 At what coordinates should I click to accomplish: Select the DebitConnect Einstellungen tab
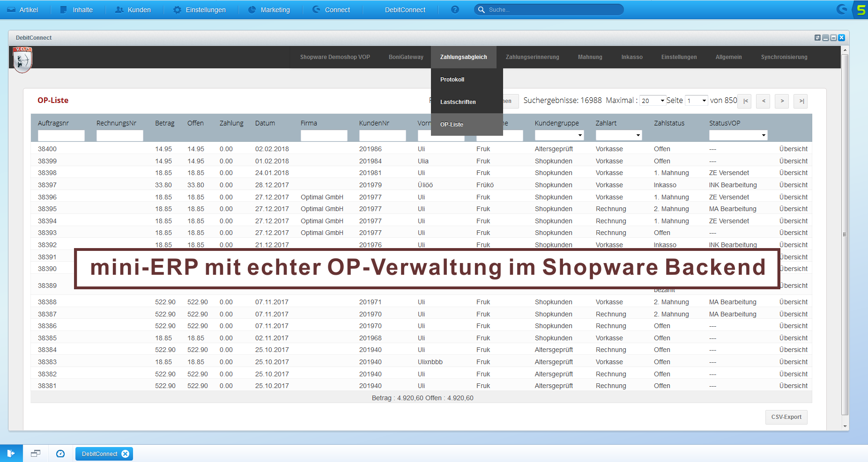click(x=679, y=57)
